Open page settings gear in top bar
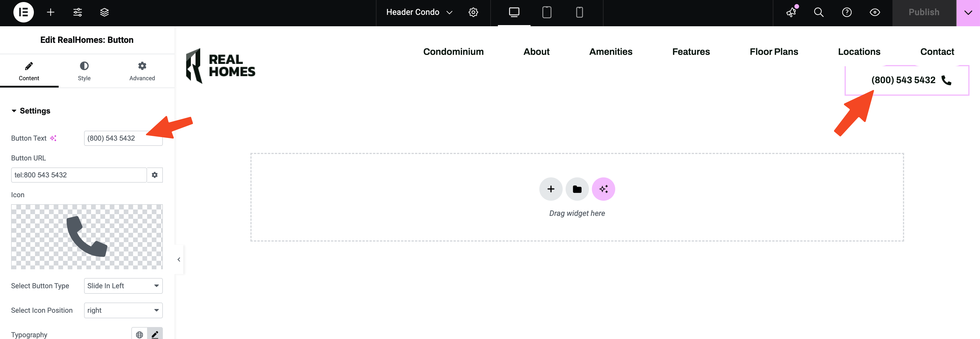Image resolution: width=980 pixels, height=339 pixels. tap(473, 12)
